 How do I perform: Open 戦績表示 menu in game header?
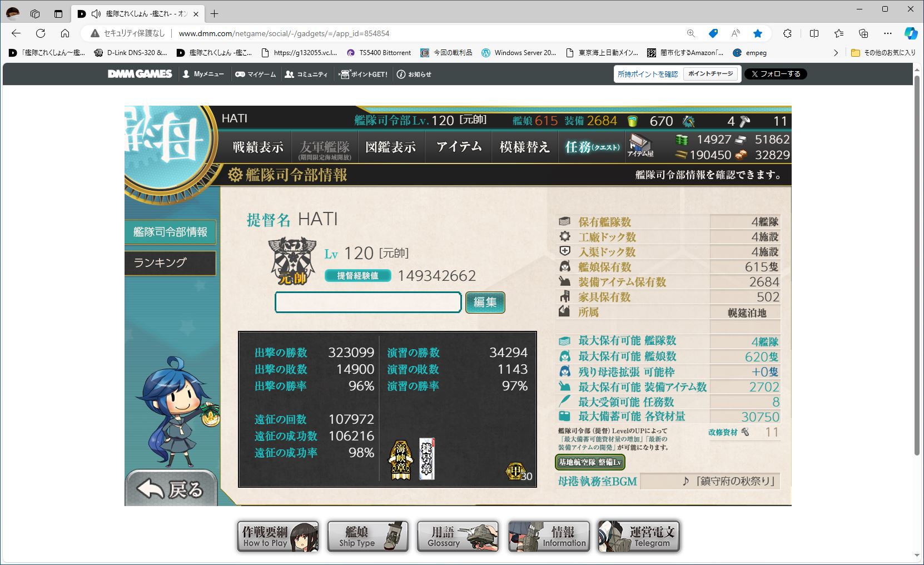click(x=258, y=147)
